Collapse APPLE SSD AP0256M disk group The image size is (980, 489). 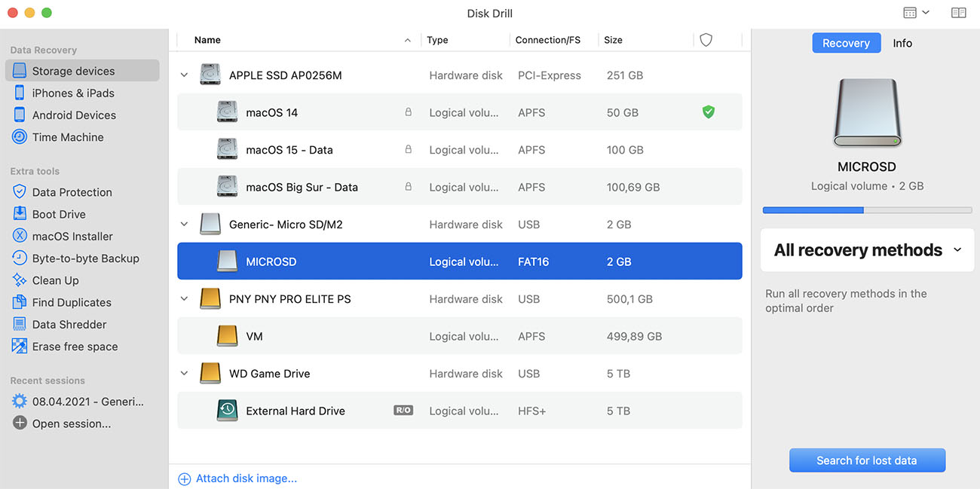[x=184, y=75]
